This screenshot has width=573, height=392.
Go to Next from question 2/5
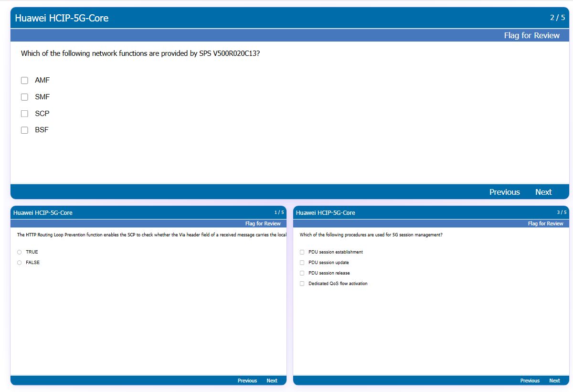click(x=543, y=192)
